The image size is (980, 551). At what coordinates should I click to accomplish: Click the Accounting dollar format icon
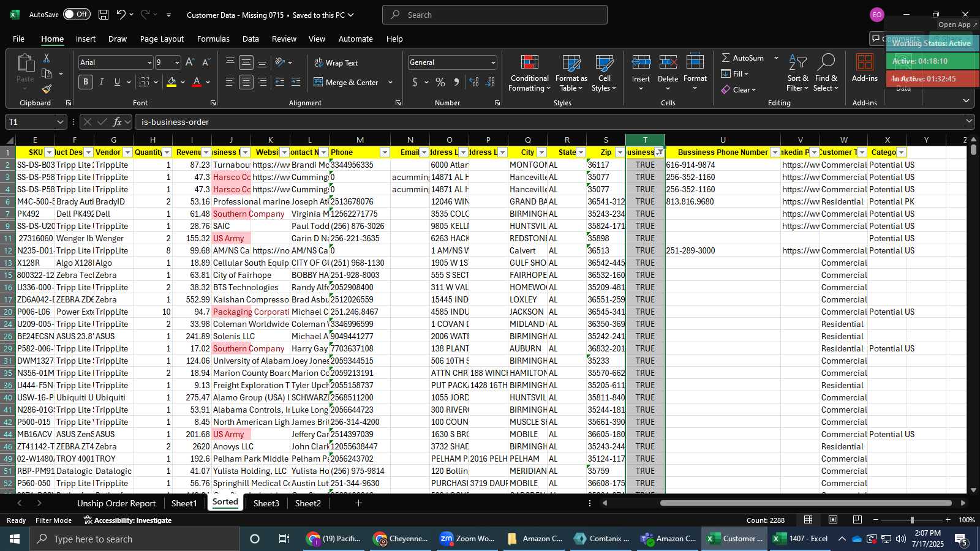point(415,82)
